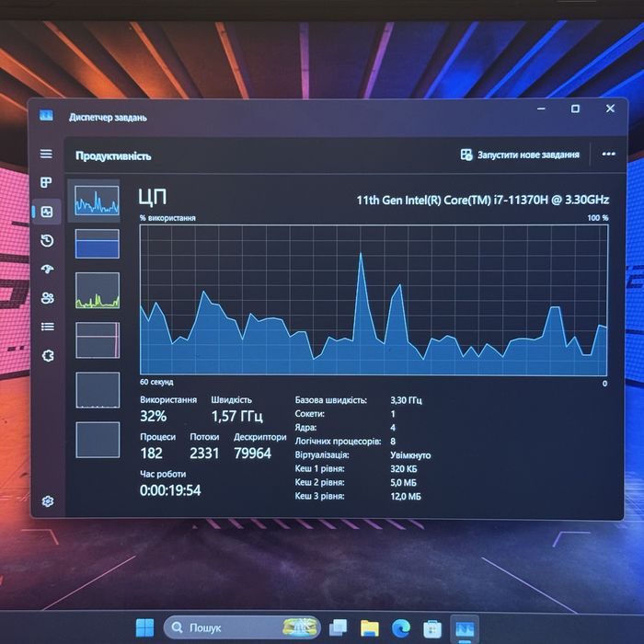
Task: Open File Explorer from the taskbar
Action: point(369,628)
